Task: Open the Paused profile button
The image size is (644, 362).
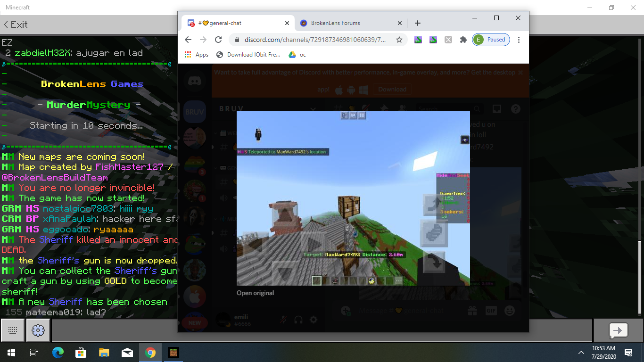Action: tap(492, 40)
